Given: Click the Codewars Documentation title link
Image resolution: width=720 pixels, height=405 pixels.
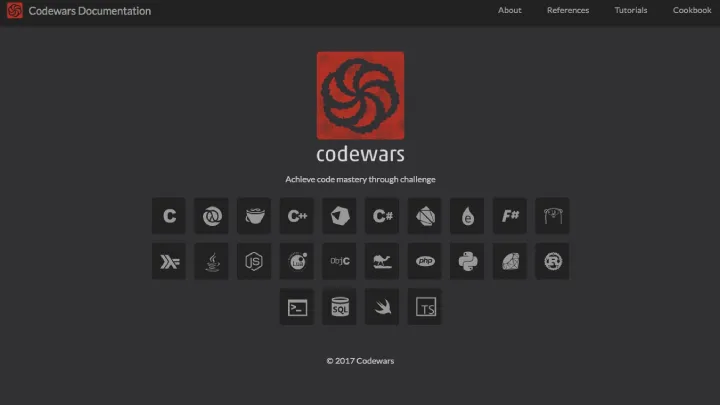Looking at the screenshot, I should click(x=90, y=11).
